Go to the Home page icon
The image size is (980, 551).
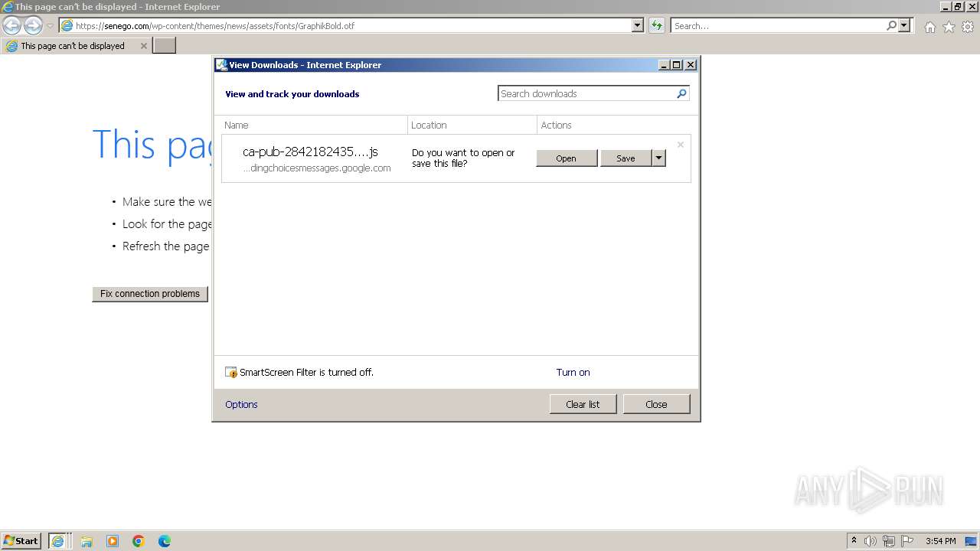point(929,27)
